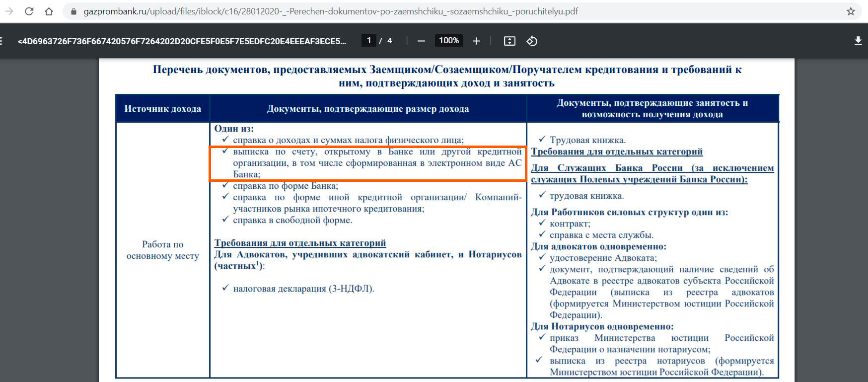Click the 'Работа по основному месту' cell

(163, 250)
